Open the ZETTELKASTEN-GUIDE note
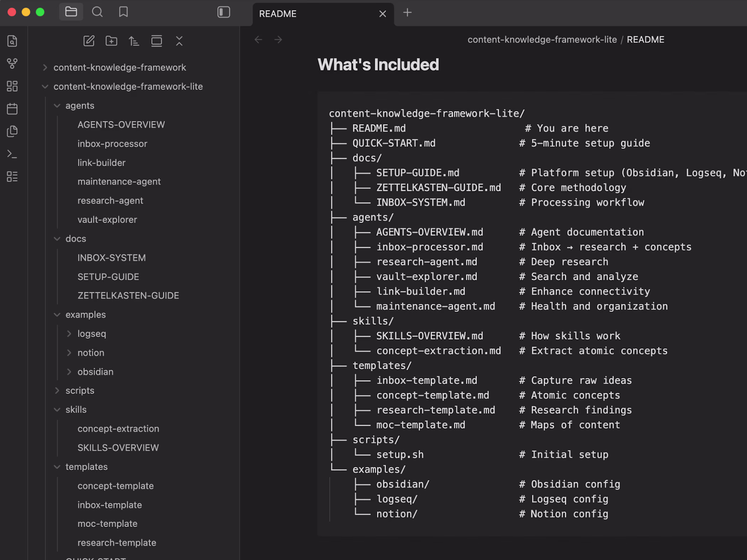 point(128,295)
